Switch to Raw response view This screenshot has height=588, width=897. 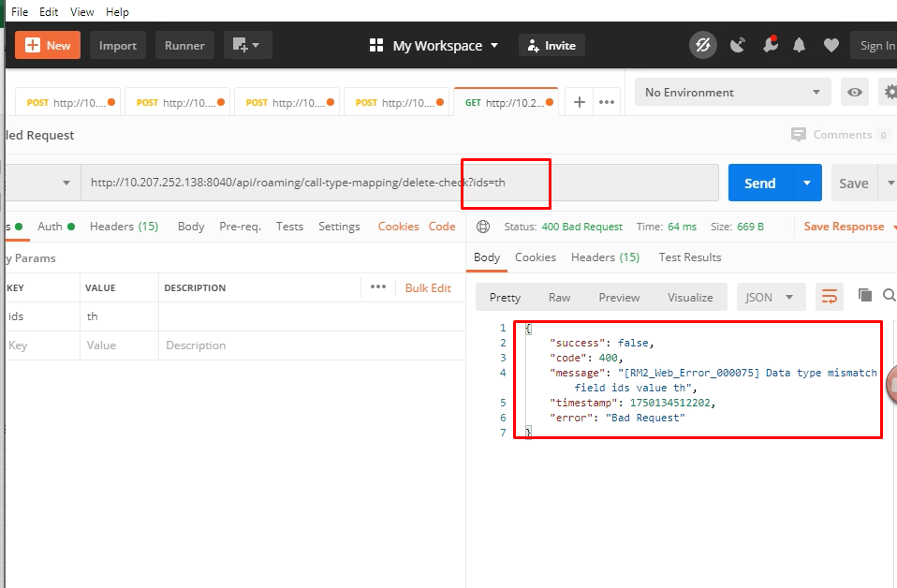click(559, 297)
